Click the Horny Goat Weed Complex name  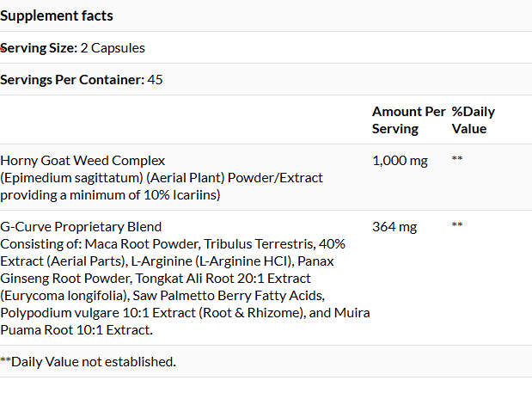click(83, 161)
